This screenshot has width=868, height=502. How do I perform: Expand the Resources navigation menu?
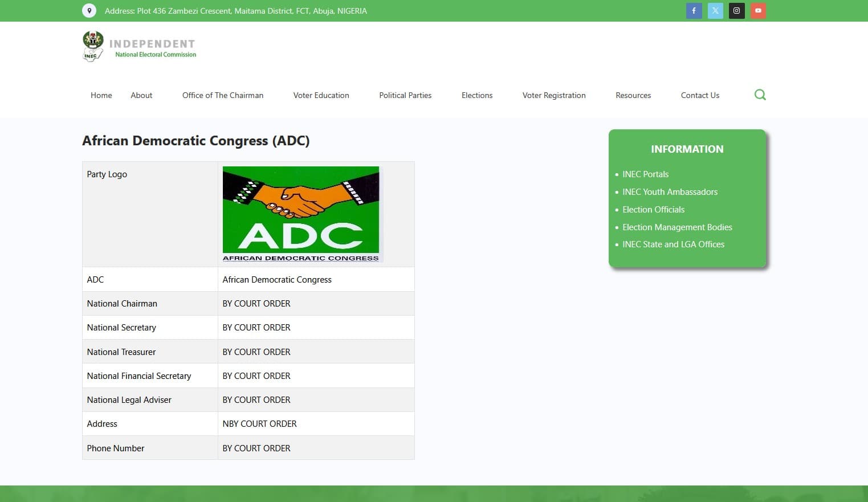(x=633, y=95)
